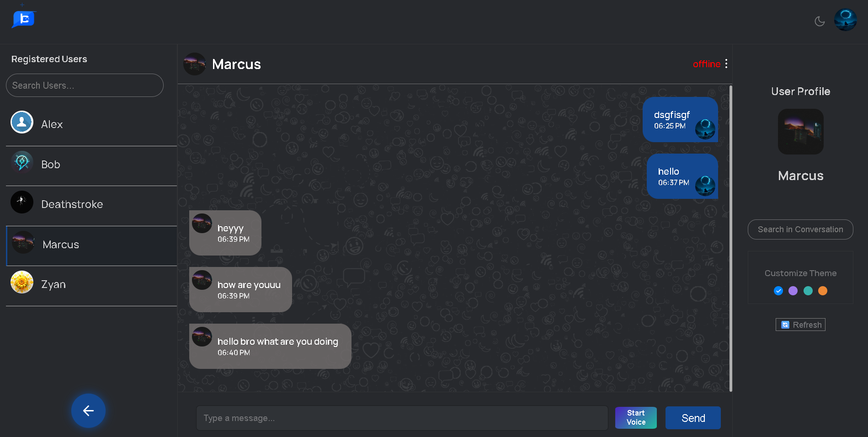Click the sent 'hello' message bubble
This screenshot has width=868, height=437.
[x=682, y=176]
